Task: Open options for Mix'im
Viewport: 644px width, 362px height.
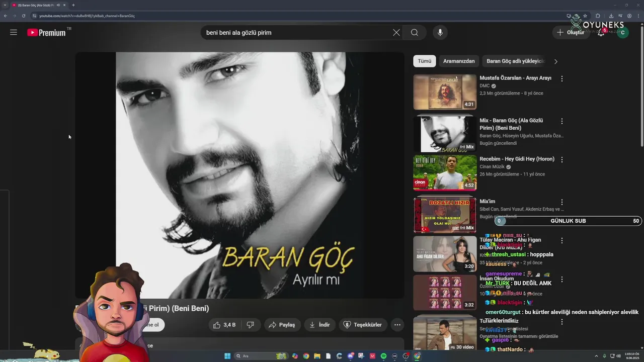Action: coord(562,202)
